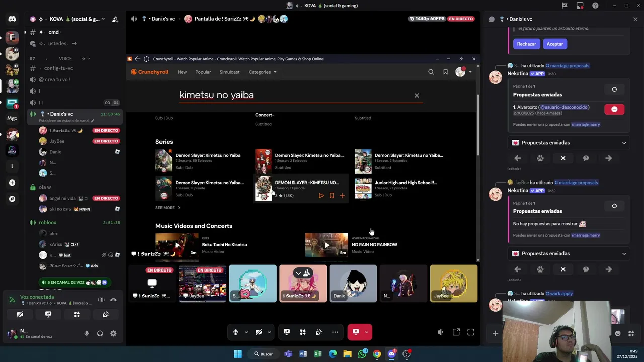The height and width of the screenshot is (362, 644).
Task: Open more options ellipsis in call bar
Action: [x=335, y=332]
